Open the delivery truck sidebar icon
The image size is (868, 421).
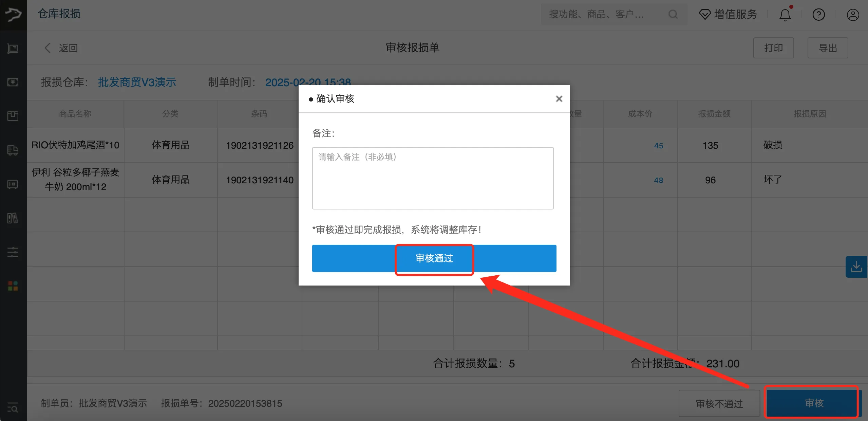(13, 150)
